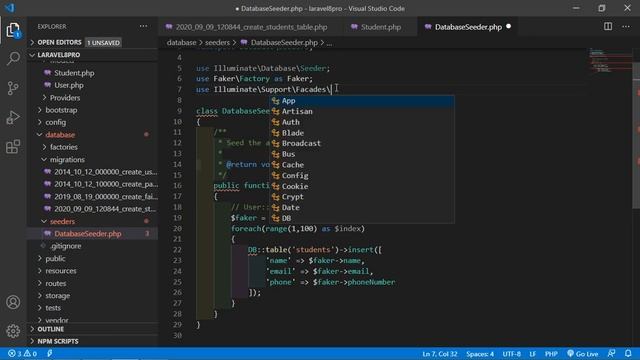Open the Source Control view icon

pyautogui.click(x=13, y=88)
